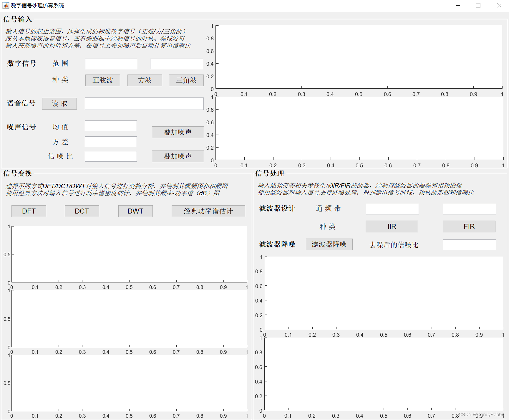Click the MATLAB app icon in title bar
The width and height of the screenshot is (509, 420).
(x=5, y=5)
